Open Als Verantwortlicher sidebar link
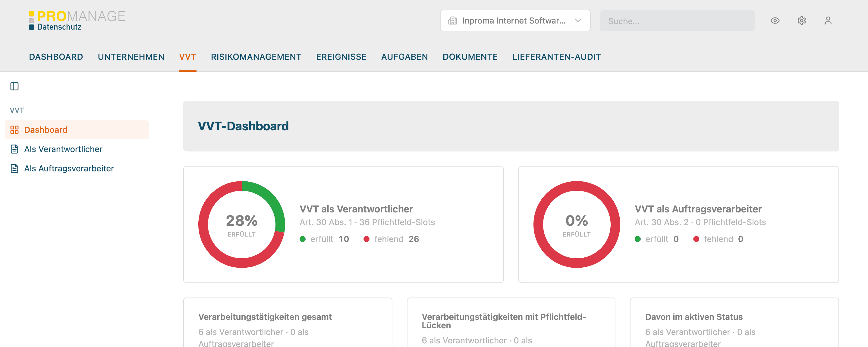This screenshot has width=868, height=347. point(77,149)
